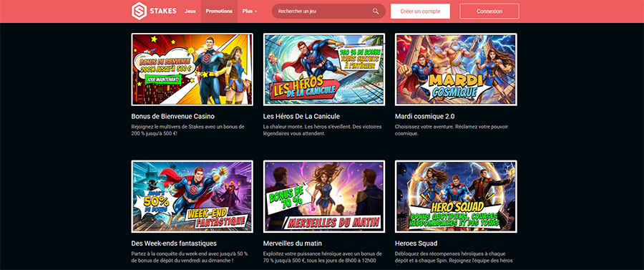The height and width of the screenshot is (270, 644).
Task: Click the Mardi cosmique 2.0 title
Action: [424, 116]
